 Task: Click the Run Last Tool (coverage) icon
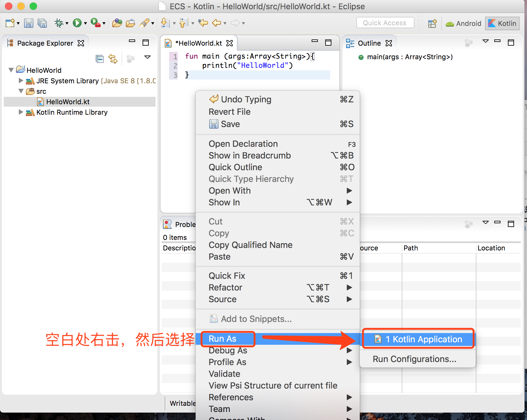click(x=95, y=23)
